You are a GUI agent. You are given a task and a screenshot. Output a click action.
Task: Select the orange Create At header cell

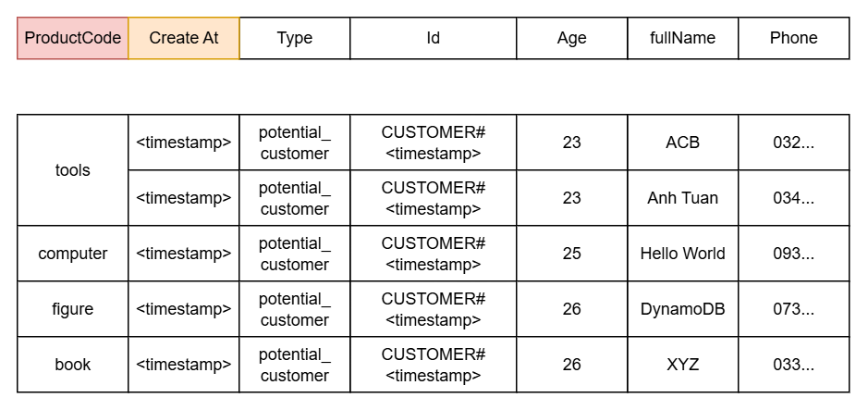[x=184, y=38]
